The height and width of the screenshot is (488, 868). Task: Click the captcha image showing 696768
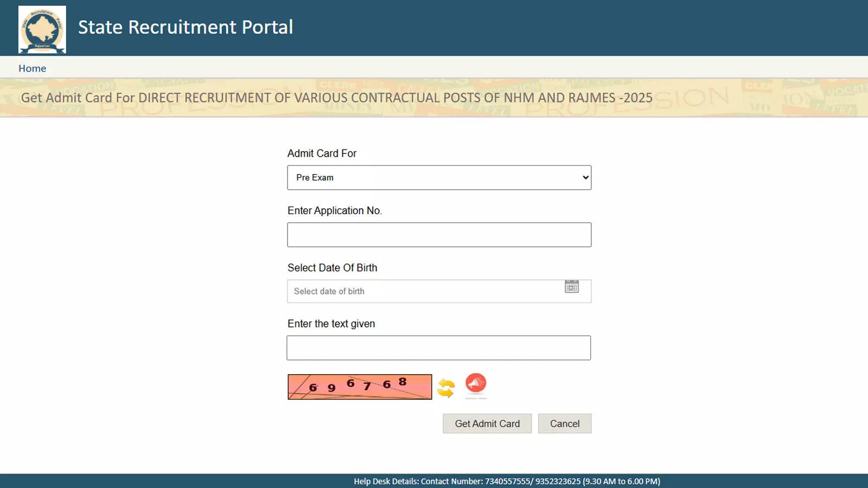[360, 387]
